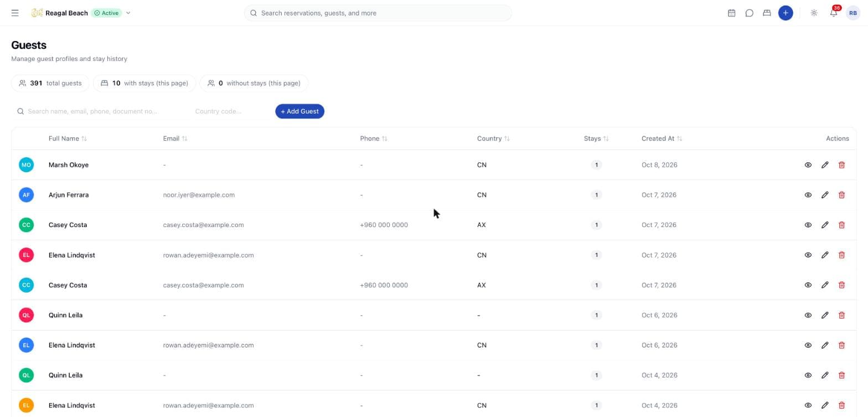Toggle the light/dark theme sun icon
868x417 pixels.
(814, 13)
